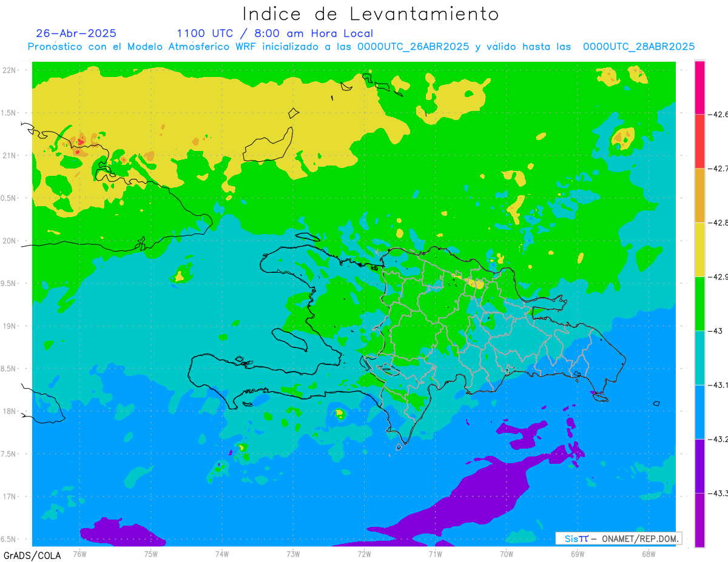Select the date text '26-Abr-2025'

[x=76, y=33]
